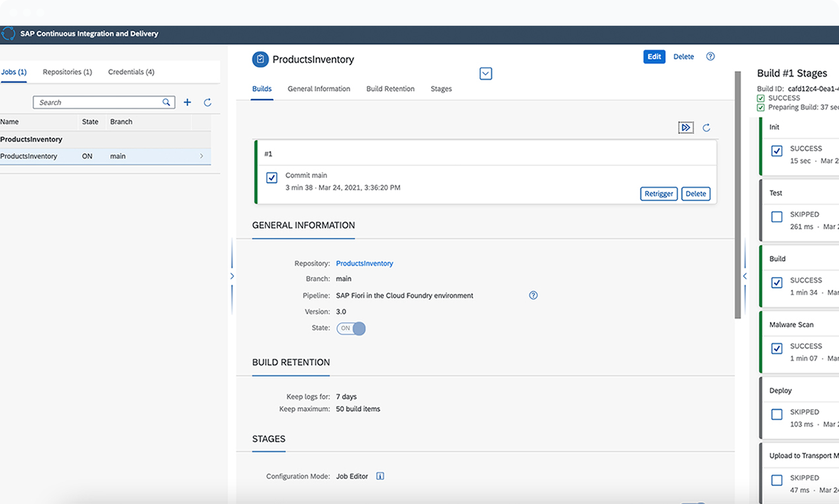This screenshot has height=504, width=839.
Task: Open pipeline help via question mark icon
Action: pyautogui.click(x=533, y=295)
